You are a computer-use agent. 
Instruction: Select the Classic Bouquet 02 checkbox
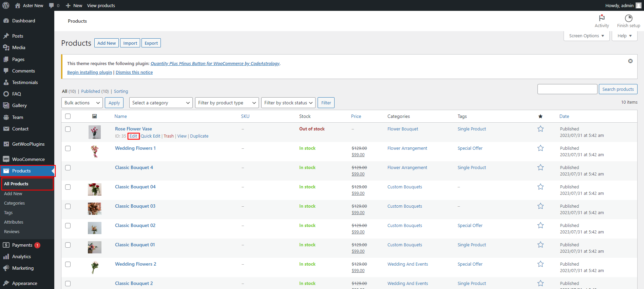[x=68, y=226]
